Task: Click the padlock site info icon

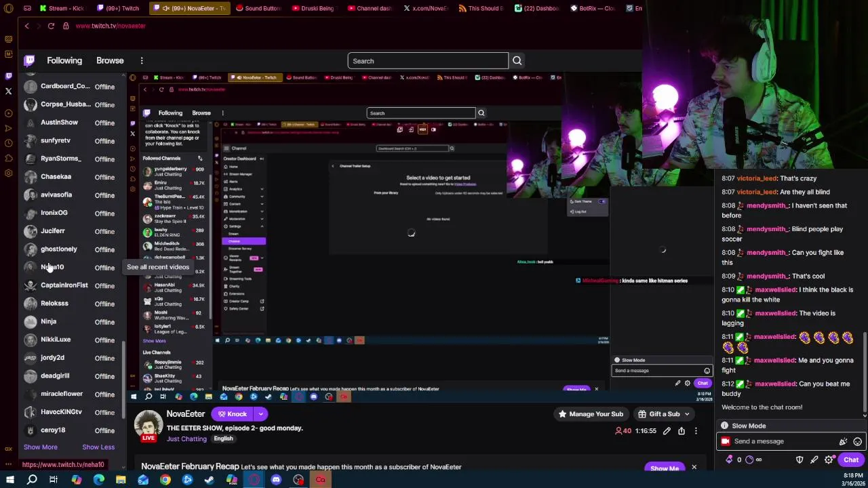Action: click(66, 26)
